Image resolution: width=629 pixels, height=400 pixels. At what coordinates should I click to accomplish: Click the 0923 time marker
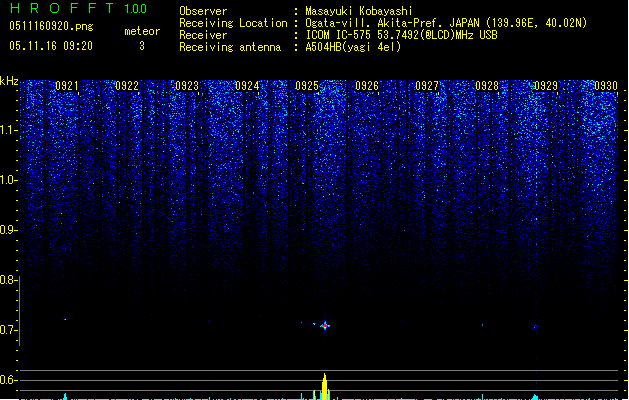click(x=187, y=86)
